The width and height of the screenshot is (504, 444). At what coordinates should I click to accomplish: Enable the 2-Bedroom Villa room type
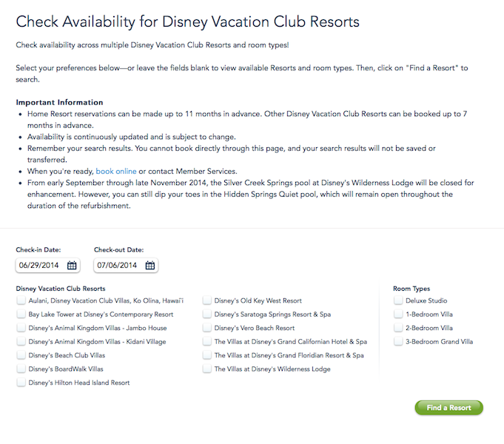click(398, 328)
